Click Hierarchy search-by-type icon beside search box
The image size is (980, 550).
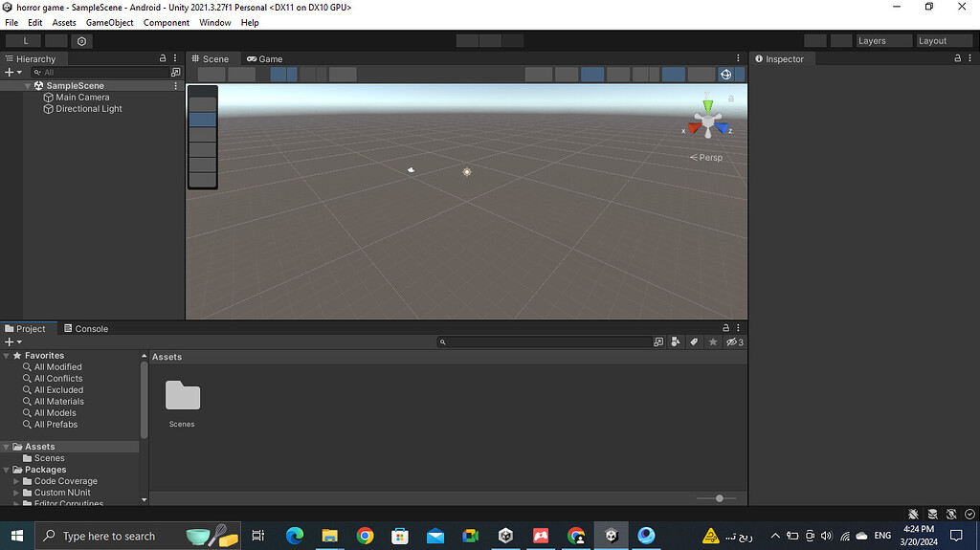pyautogui.click(x=176, y=73)
